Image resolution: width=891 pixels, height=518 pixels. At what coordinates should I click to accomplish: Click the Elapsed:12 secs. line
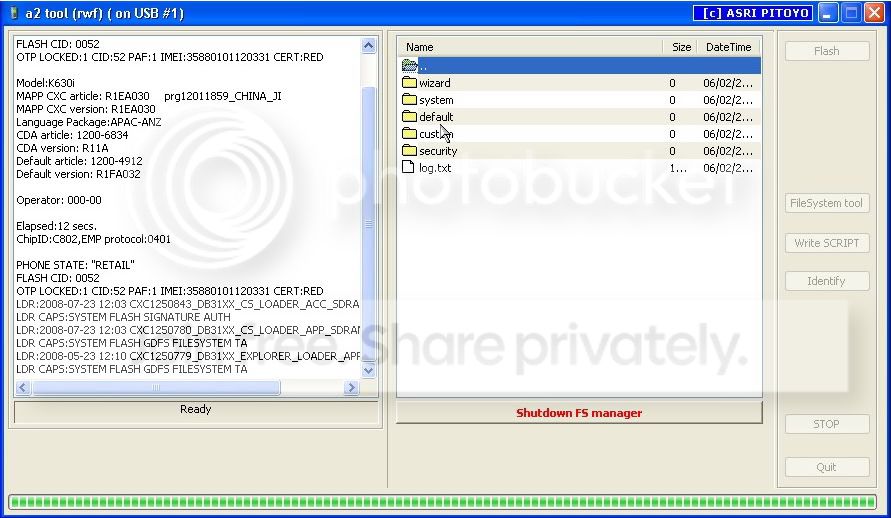pos(56,226)
